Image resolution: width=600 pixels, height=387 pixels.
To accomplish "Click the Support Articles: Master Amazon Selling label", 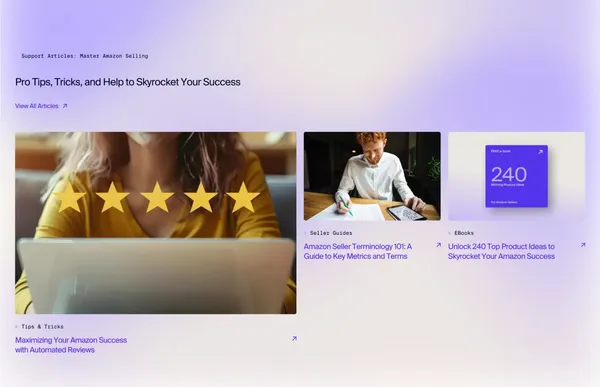I will click(x=85, y=56).
